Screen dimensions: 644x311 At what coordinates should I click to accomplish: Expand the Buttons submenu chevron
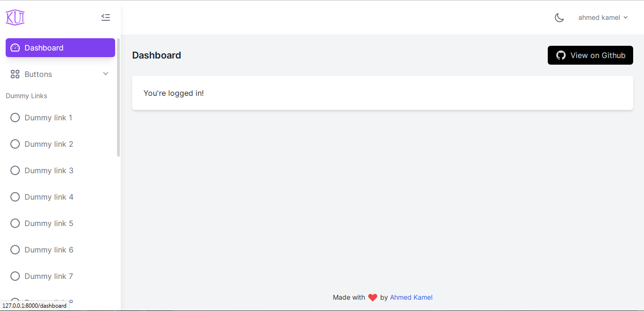(106, 74)
